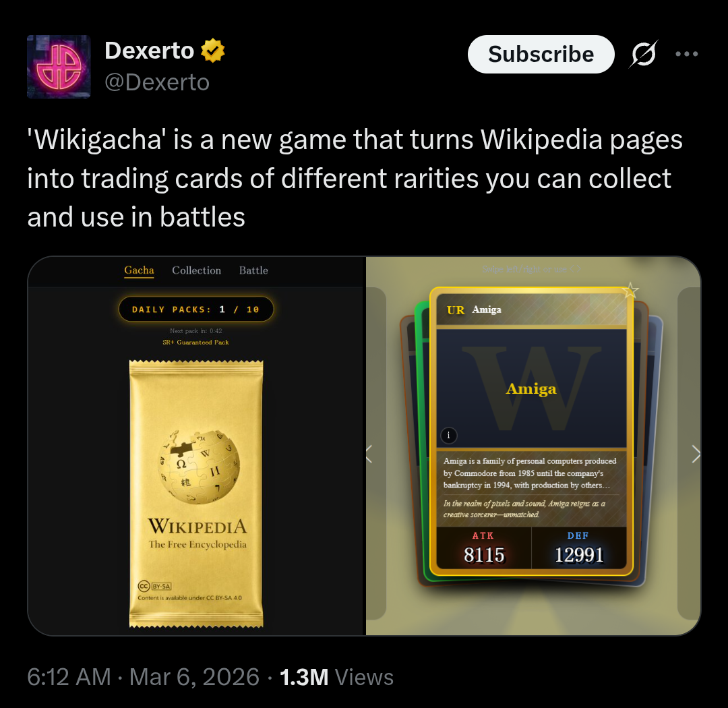
Task: Click the Wikipedia globe on the gold pack
Action: click(199, 467)
